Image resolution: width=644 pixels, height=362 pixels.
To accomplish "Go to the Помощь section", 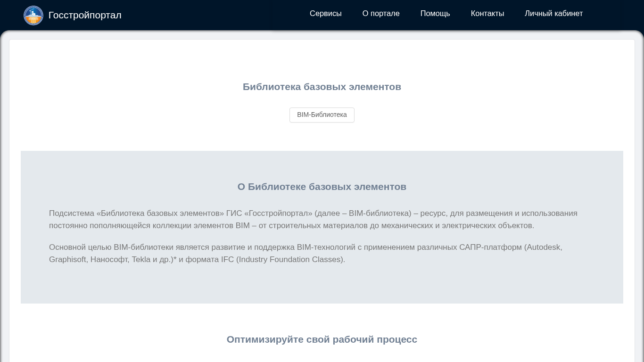I will (x=435, y=14).
